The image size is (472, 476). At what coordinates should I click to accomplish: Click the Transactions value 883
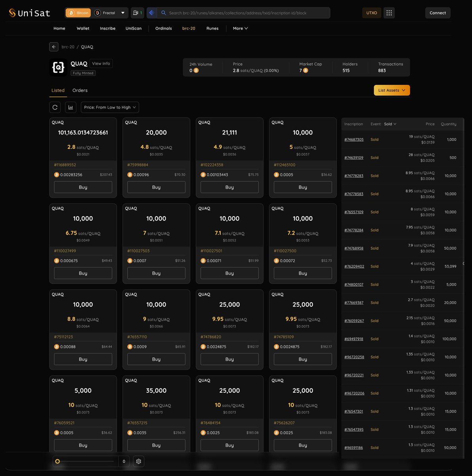[382, 71]
